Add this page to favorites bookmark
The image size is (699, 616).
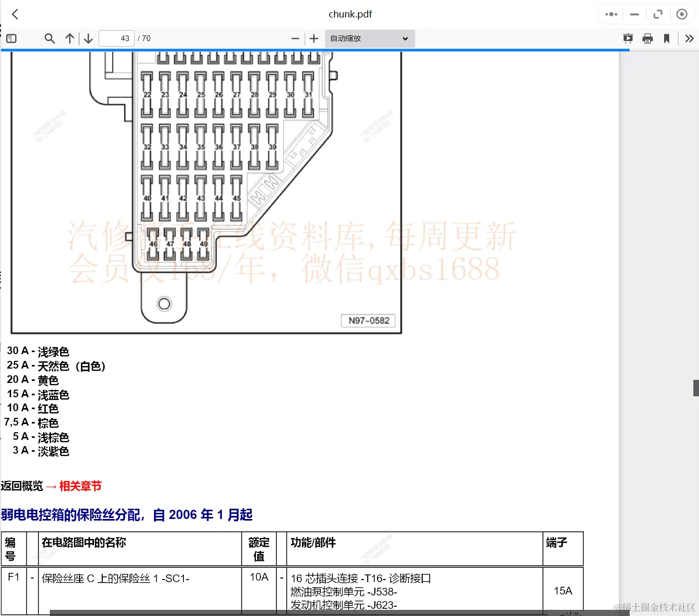tap(667, 38)
